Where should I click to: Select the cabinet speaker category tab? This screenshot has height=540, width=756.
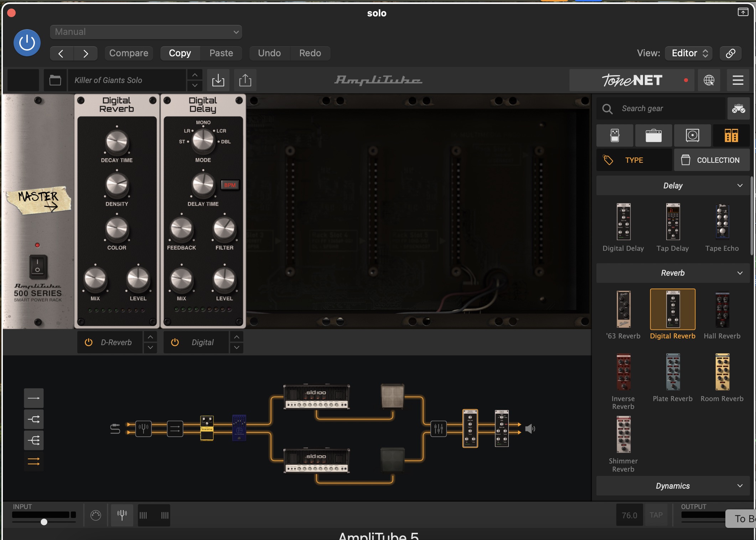click(692, 135)
